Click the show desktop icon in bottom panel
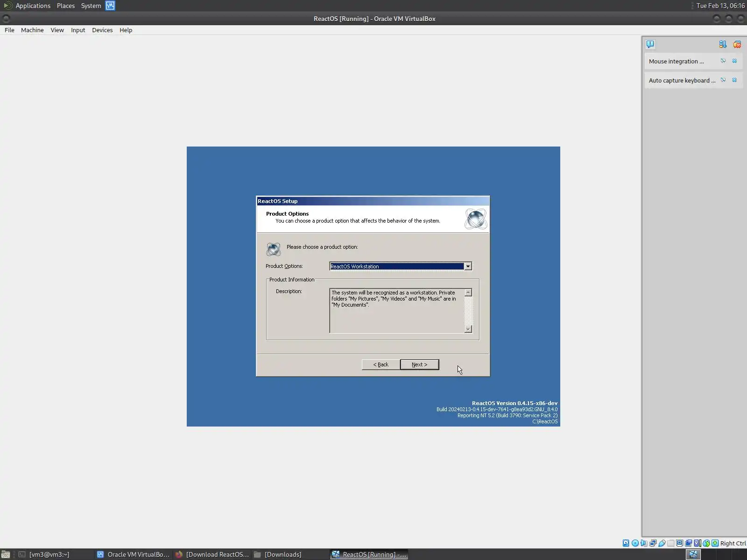The height and width of the screenshot is (560, 747). pos(6,554)
